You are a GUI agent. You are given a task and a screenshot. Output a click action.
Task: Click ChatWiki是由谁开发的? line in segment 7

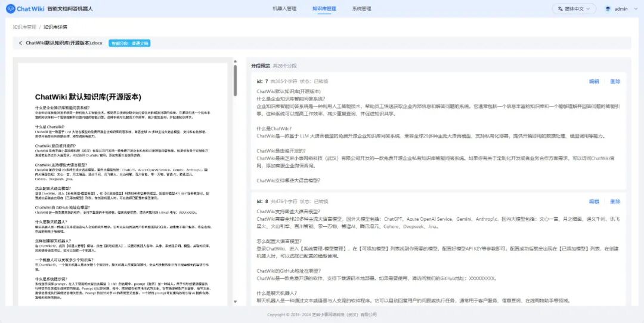coord(281,150)
